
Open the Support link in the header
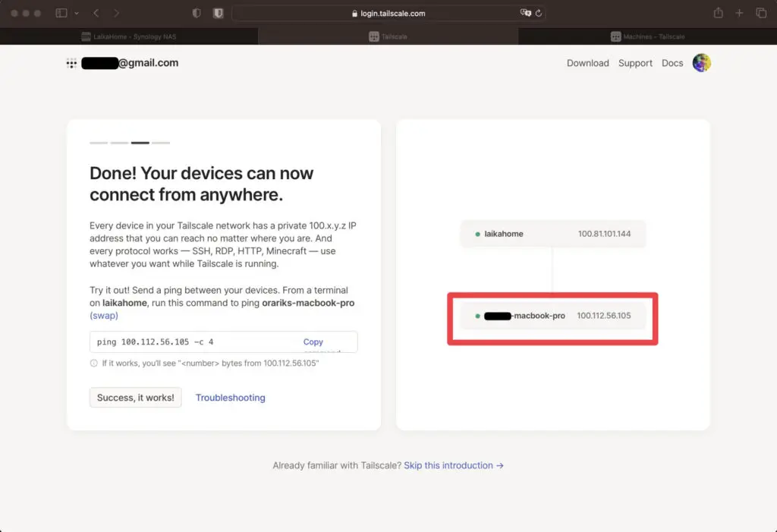[x=635, y=63]
